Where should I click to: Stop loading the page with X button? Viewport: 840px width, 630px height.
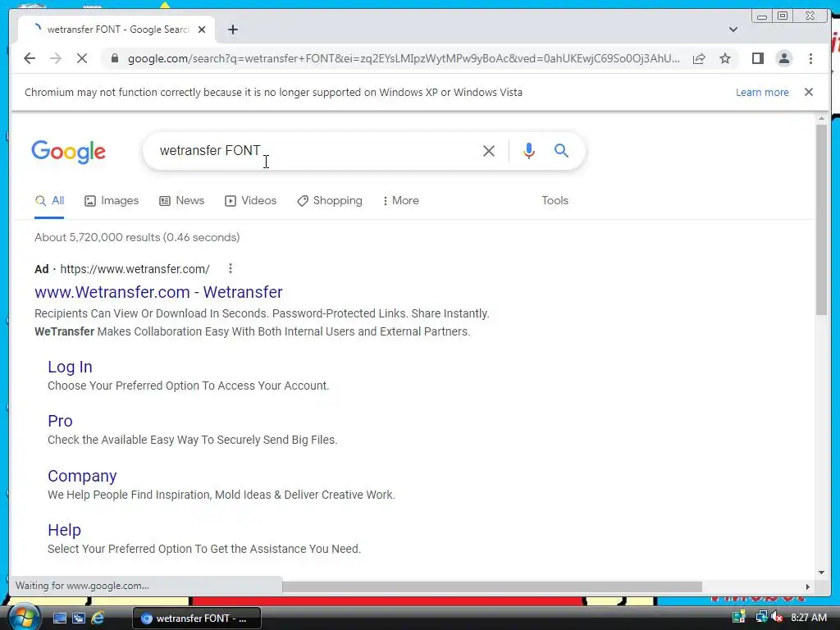82,58
